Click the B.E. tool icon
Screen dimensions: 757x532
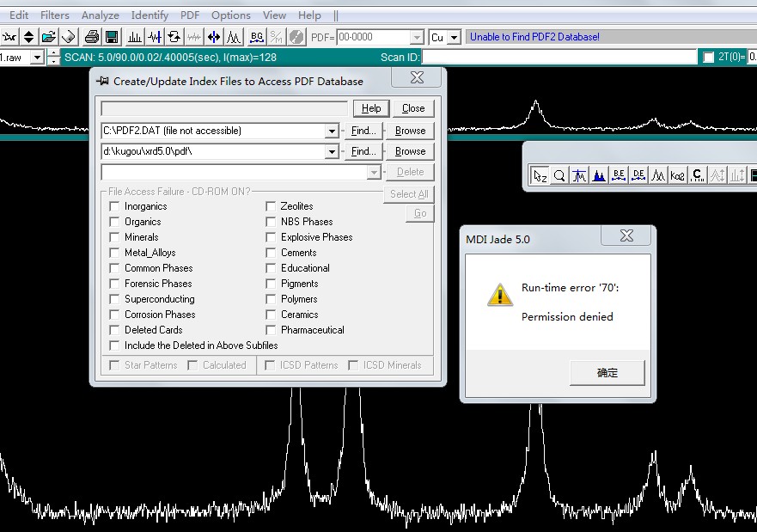[619, 175]
